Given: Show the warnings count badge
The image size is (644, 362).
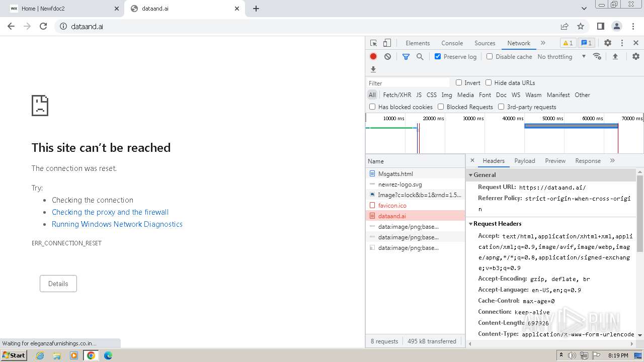Looking at the screenshot, I should point(568,43).
